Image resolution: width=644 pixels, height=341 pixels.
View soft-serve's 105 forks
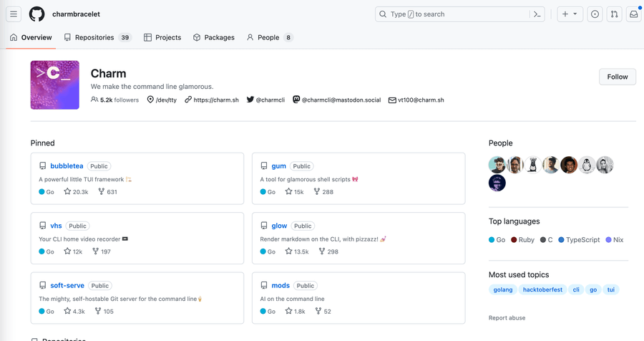tap(104, 312)
